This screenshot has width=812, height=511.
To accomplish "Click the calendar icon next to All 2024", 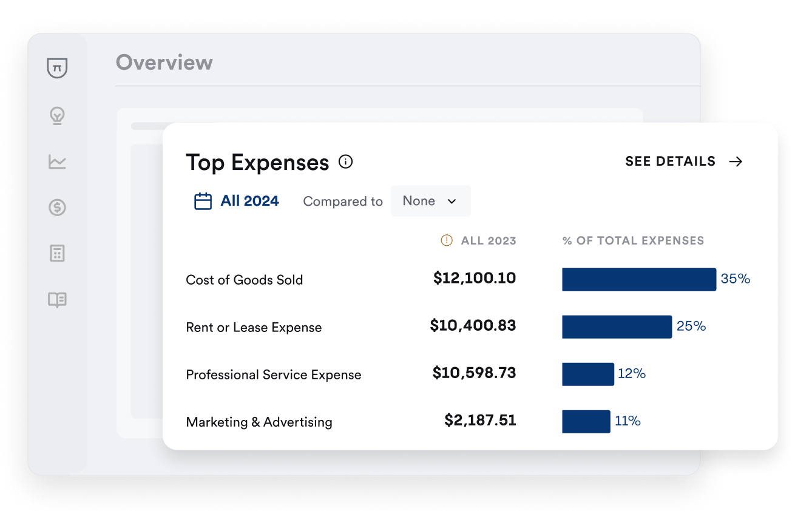I will pos(203,201).
